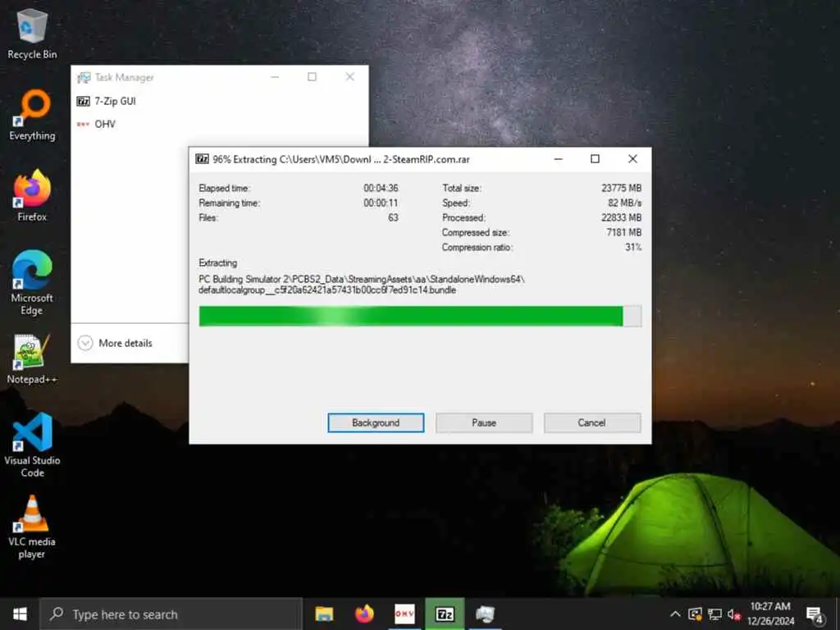Open the Visual Studio Code desktop shortcut
This screenshot has width=840, height=630.
[x=32, y=445]
